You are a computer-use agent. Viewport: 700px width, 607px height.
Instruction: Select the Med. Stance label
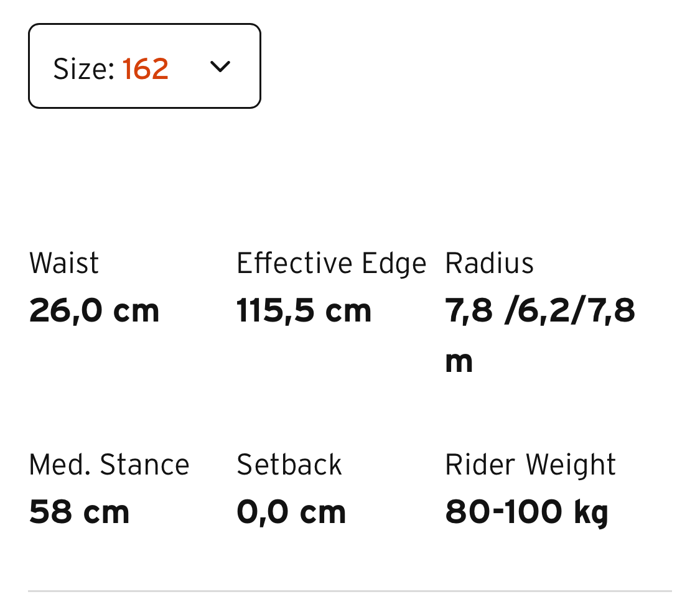tap(109, 465)
